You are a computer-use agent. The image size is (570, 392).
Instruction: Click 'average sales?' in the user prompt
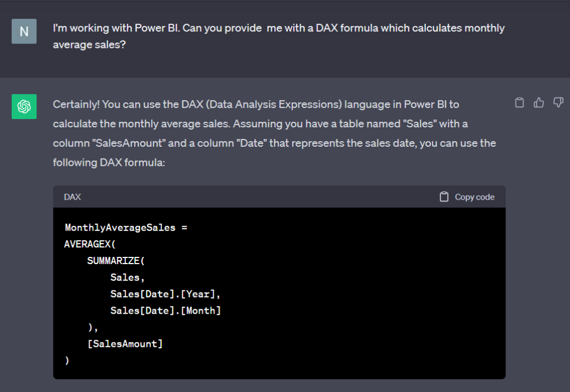(90, 44)
